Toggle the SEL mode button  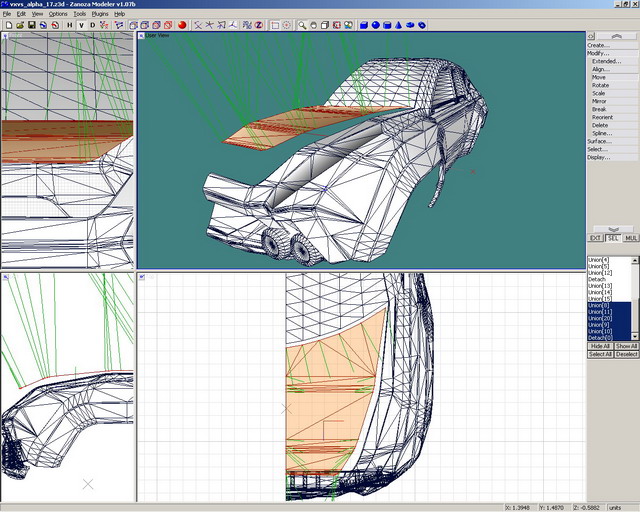pos(613,238)
